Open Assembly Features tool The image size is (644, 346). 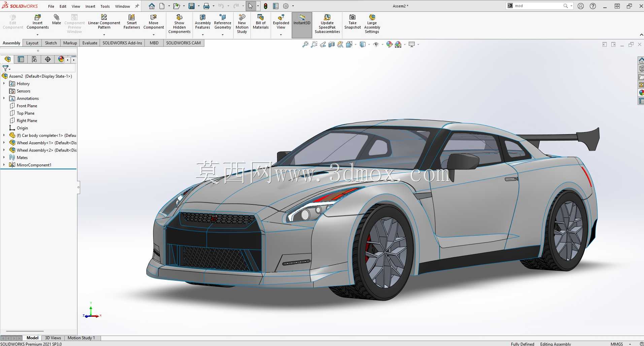coord(203,22)
